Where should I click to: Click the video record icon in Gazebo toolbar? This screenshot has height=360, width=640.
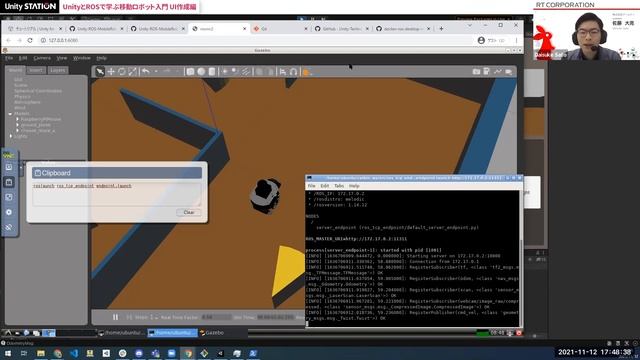point(509,71)
